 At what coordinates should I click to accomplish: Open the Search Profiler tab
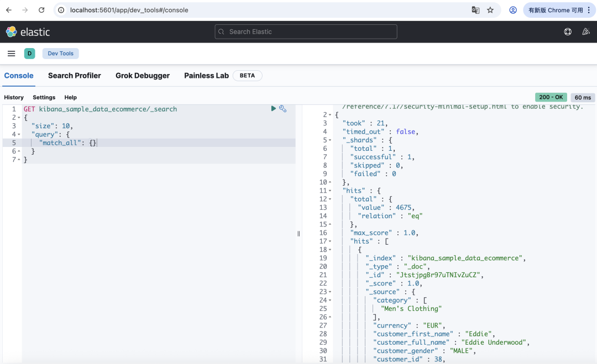(x=75, y=76)
